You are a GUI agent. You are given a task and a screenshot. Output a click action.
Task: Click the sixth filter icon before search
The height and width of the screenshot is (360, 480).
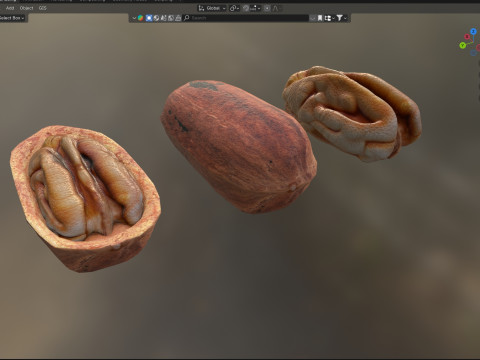coord(178,18)
